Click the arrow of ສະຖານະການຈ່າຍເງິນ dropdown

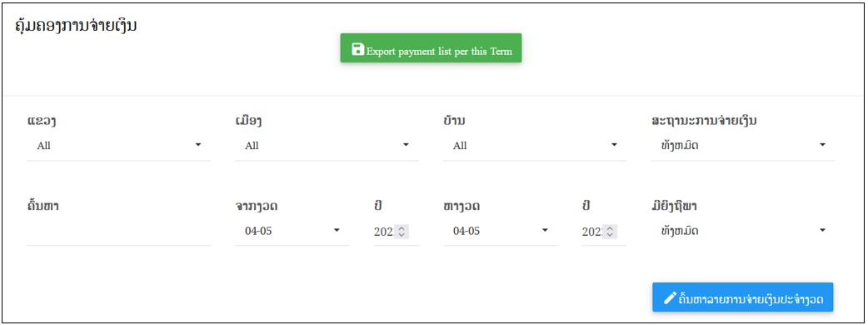point(822,145)
